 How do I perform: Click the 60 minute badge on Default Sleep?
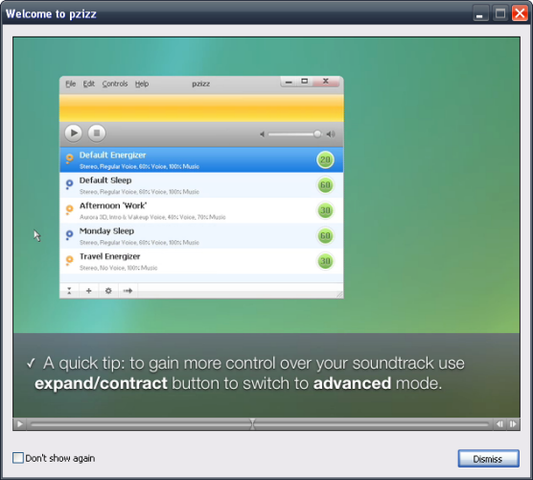325,185
